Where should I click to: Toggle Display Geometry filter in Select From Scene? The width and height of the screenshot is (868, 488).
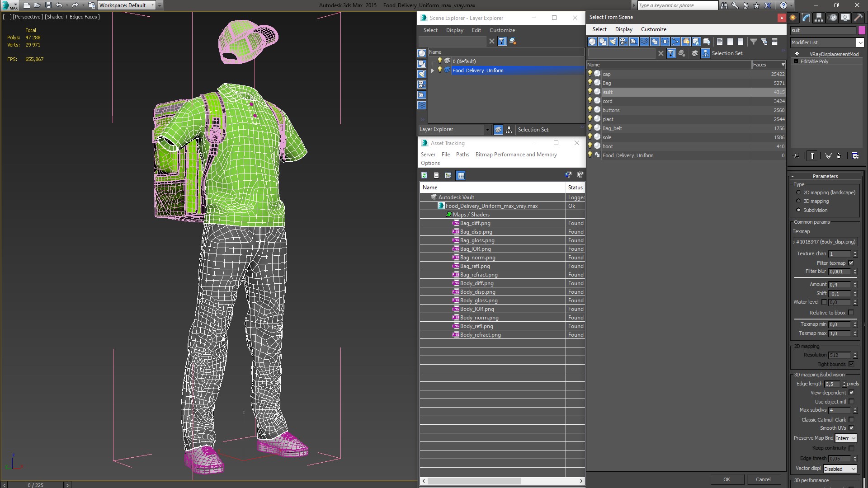[592, 42]
